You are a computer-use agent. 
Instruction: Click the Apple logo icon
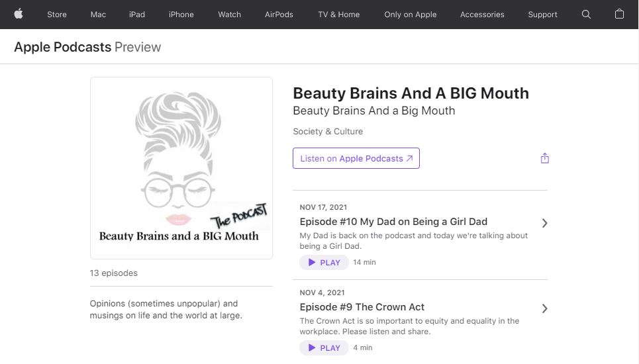pyautogui.click(x=19, y=14)
